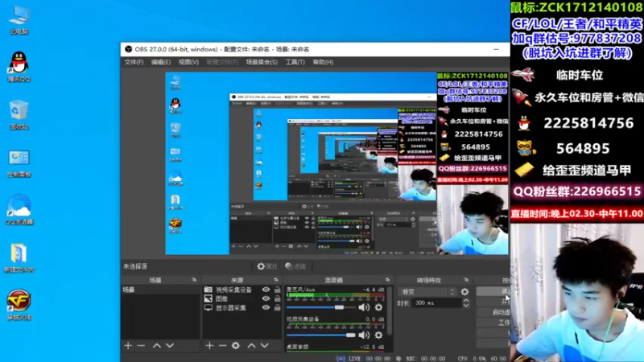Click the 工作室模式 button in controls
This screenshot has width=644, height=362.
coord(493,323)
